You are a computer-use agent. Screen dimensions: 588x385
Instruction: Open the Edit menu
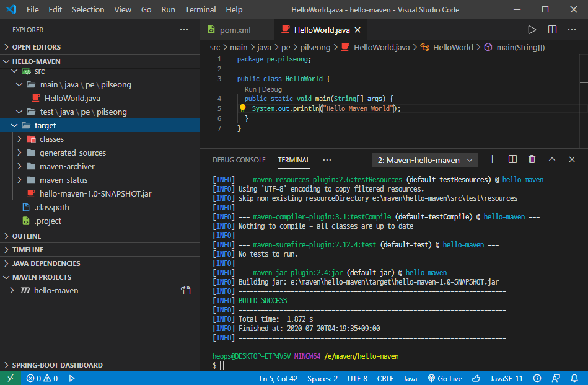pyautogui.click(x=55, y=9)
